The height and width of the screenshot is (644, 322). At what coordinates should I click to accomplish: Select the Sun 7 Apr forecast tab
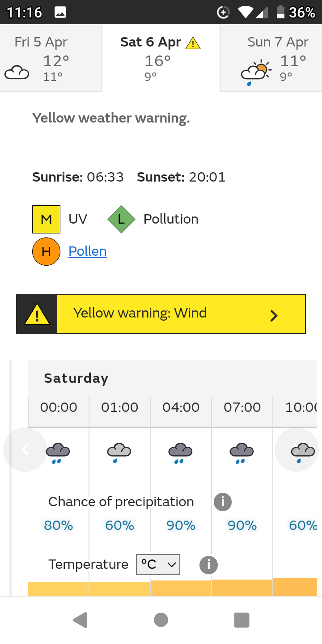click(x=271, y=58)
